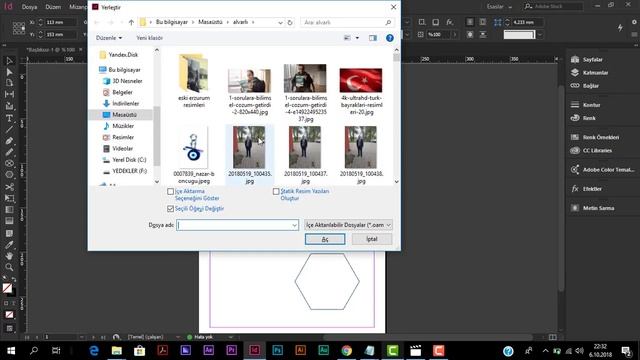Click the fill/stroke color swatch in toolbar
The image size is (640, 360).
(x=8, y=289)
